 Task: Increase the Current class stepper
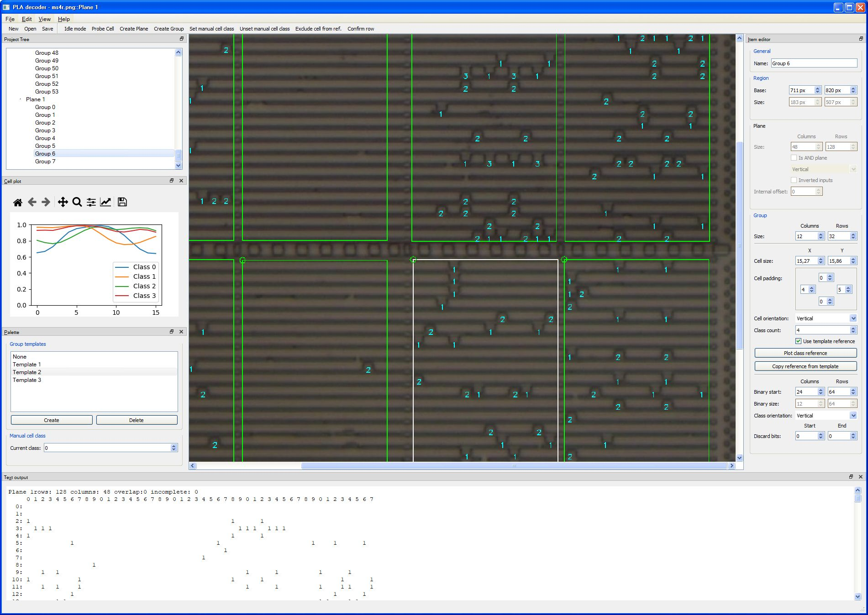[x=174, y=446]
